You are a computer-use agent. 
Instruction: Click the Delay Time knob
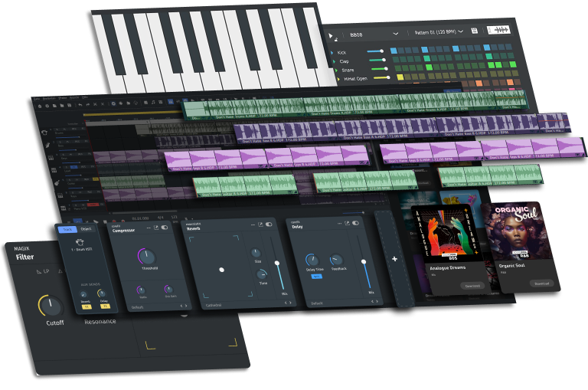[x=312, y=260]
